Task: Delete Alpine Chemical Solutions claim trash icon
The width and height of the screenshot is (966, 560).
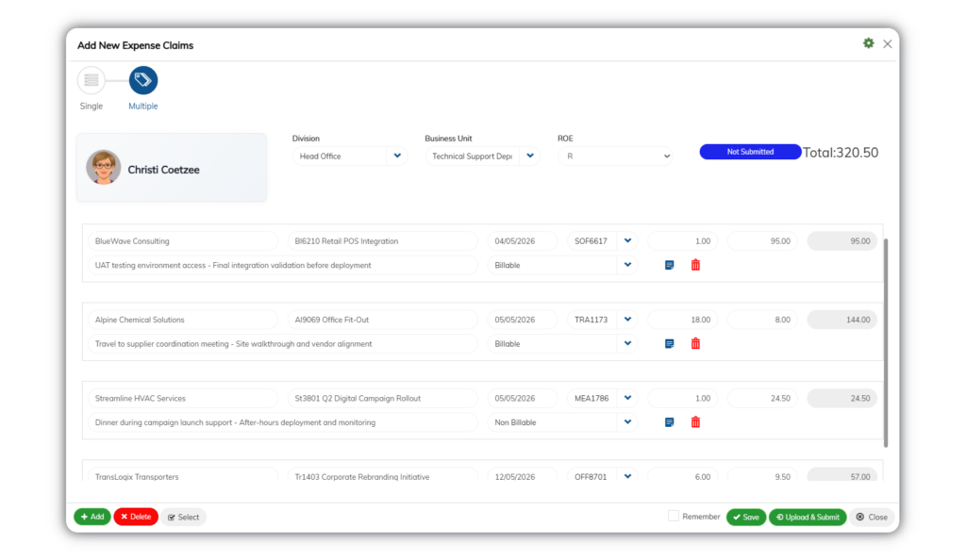Action: (695, 343)
